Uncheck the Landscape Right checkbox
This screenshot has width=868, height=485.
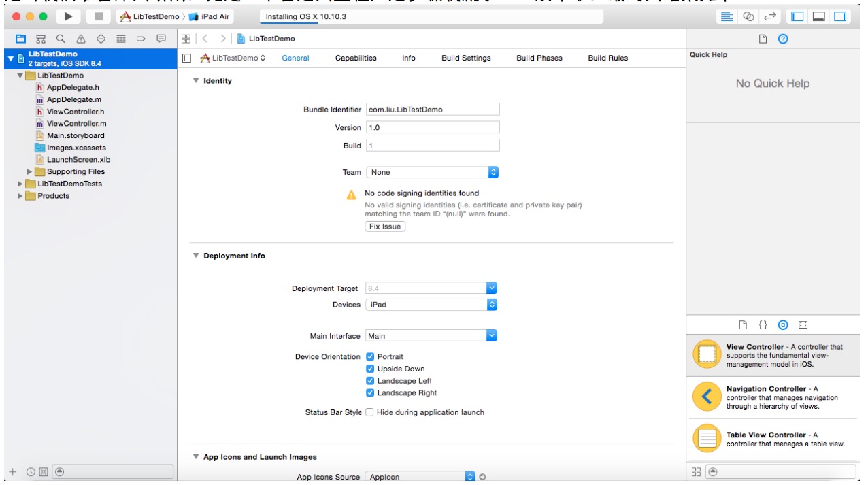click(x=370, y=392)
